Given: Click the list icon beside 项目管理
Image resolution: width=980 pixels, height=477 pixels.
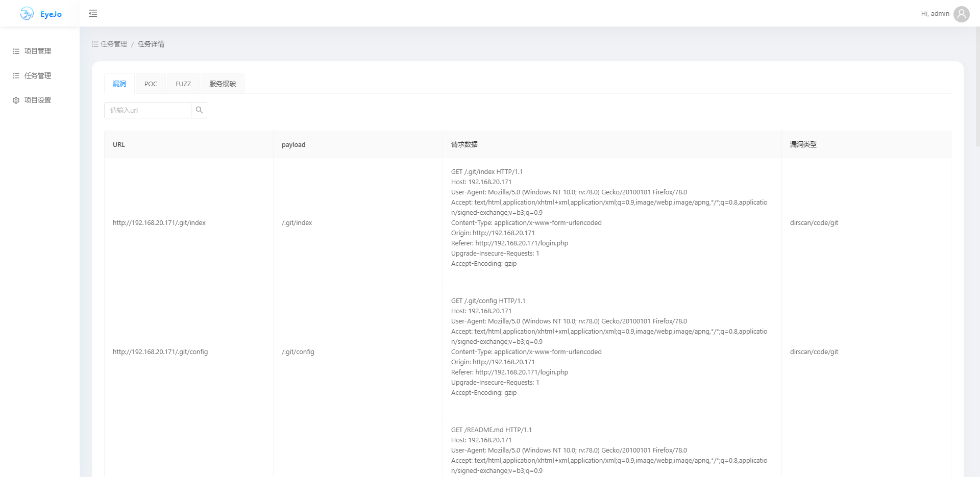Looking at the screenshot, I should point(16,51).
